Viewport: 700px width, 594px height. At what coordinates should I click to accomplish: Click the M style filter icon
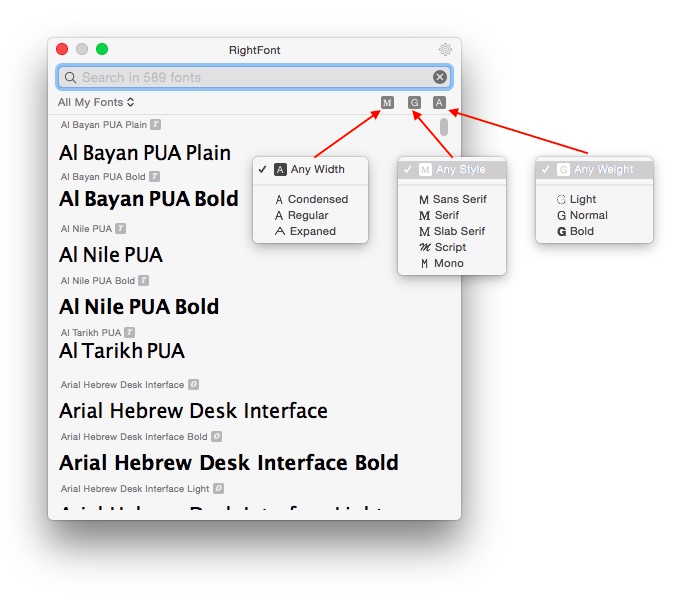(387, 103)
